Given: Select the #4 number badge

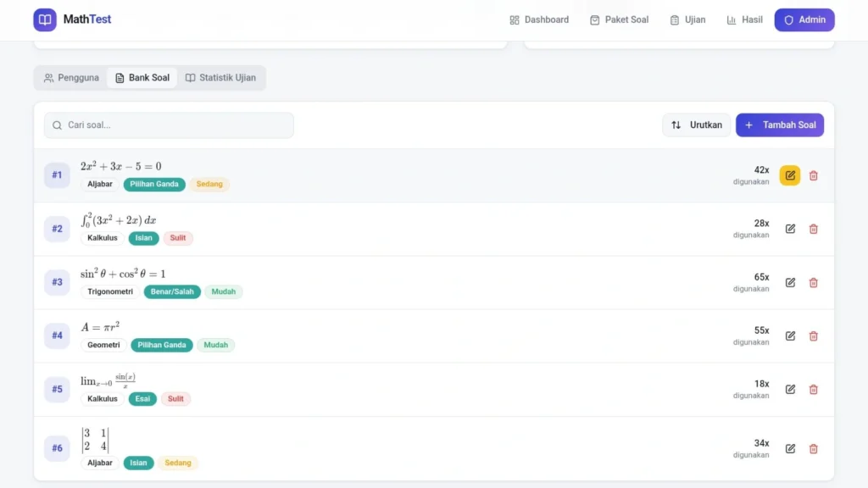Looking at the screenshot, I should coord(57,335).
